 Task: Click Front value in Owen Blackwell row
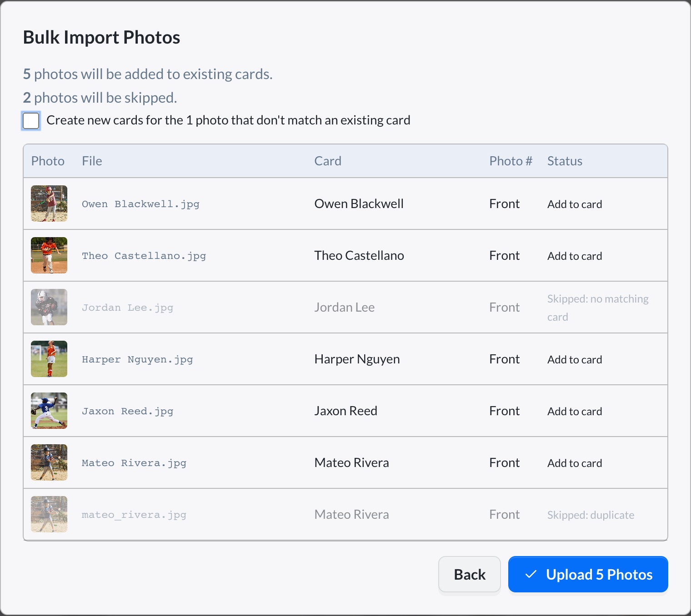click(x=505, y=204)
